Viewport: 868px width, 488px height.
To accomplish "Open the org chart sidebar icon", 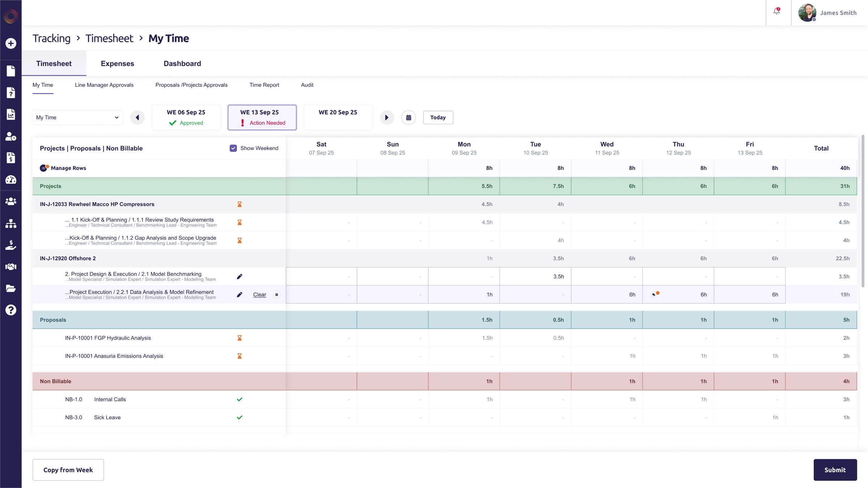I will tap(11, 223).
